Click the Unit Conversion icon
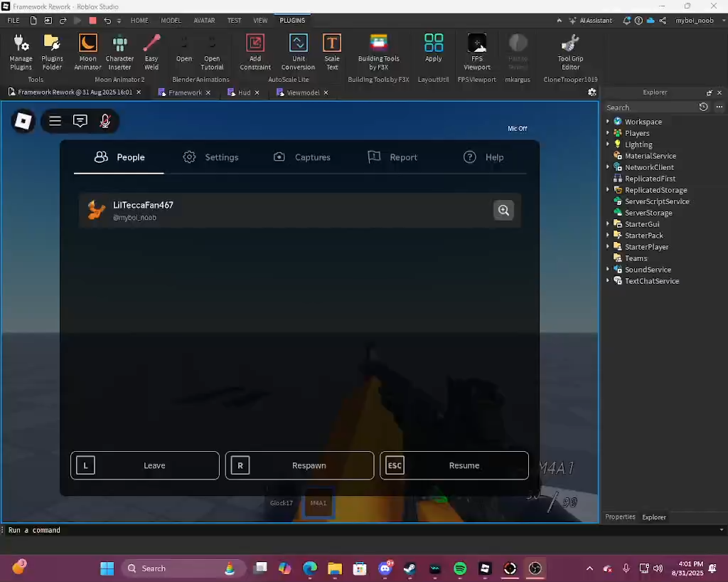This screenshot has height=582, width=728. [298, 50]
